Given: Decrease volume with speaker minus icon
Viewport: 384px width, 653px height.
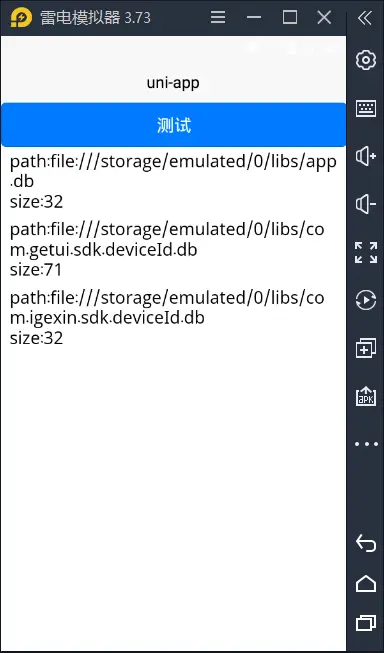Looking at the screenshot, I should 366,204.
